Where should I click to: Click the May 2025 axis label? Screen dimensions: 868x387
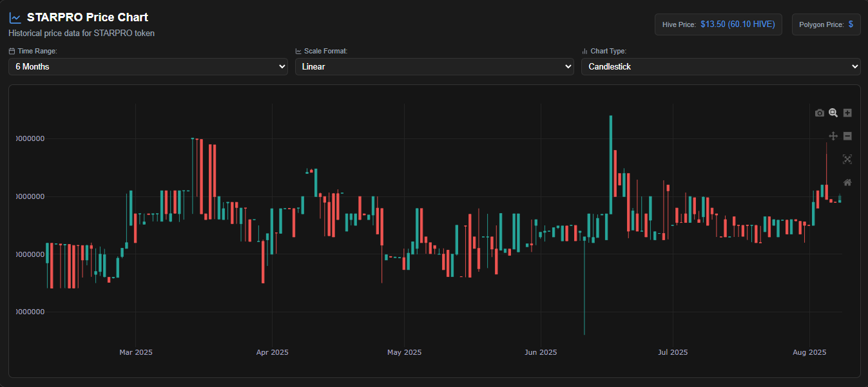404,352
